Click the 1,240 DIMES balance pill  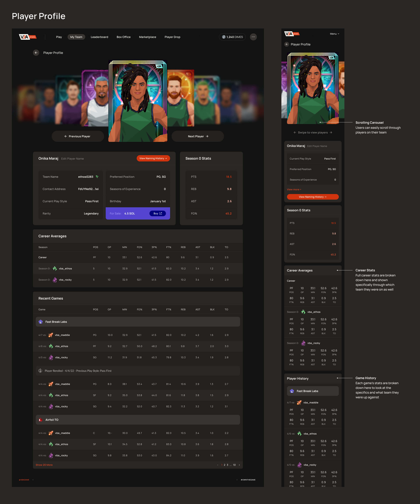tap(232, 37)
